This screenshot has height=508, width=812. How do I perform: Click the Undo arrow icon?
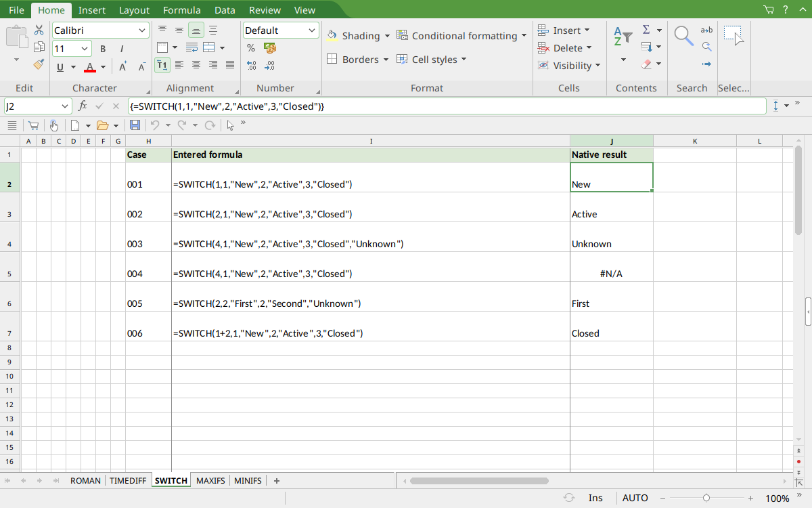point(155,125)
